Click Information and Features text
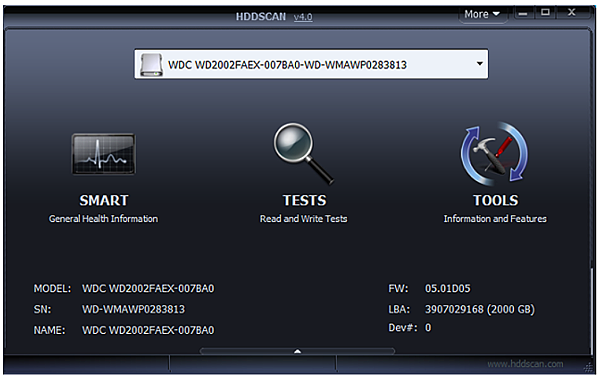This screenshot has height=379, width=600. tap(495, 219)
